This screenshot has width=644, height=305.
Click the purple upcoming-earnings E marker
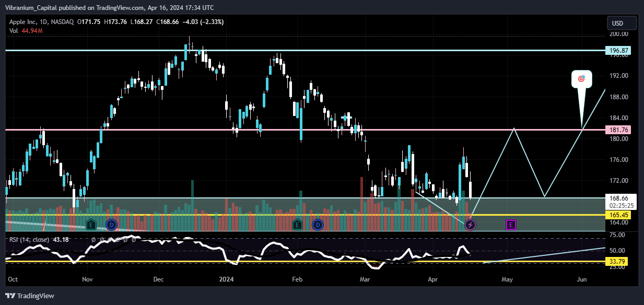511,225
